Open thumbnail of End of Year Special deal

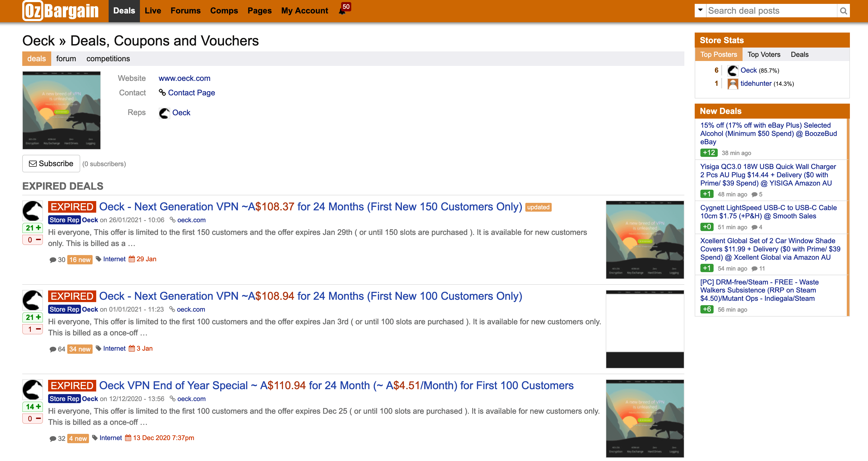(x=645, y=419)
